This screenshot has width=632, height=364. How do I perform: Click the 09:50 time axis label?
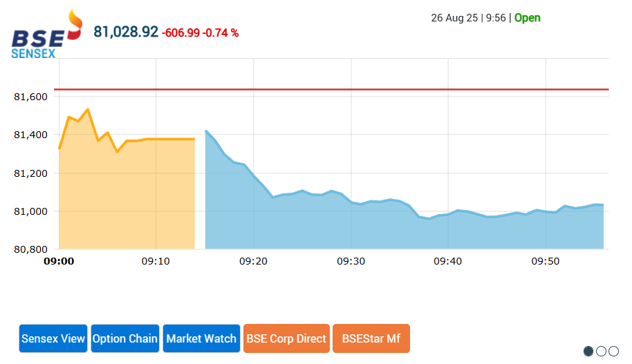(546, 261)
